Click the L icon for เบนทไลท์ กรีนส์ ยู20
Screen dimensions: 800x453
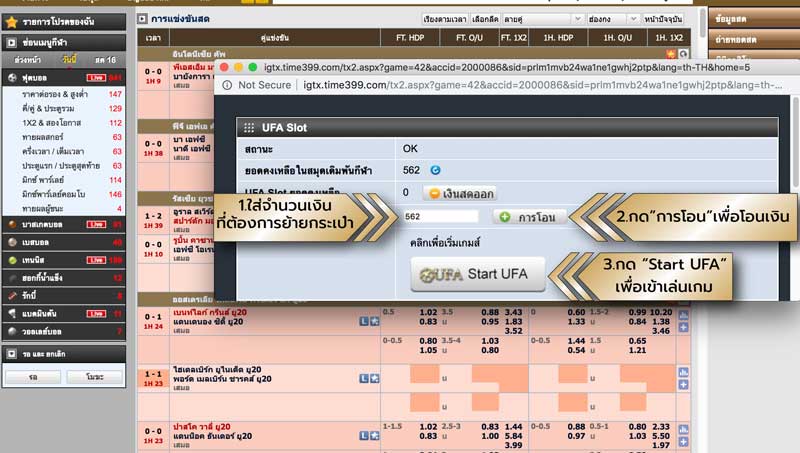[x=364, y=321]
